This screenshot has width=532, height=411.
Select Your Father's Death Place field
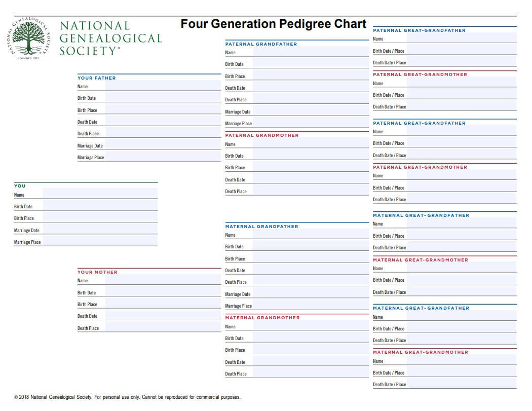[163, 132]
